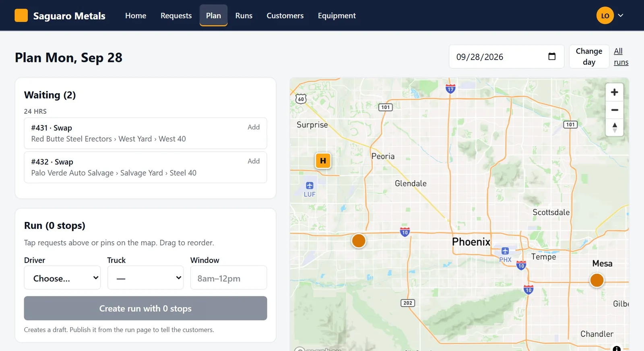Viewport: 644px width, 351px height.
Task: Click the Phoenix city label on map
Action: point(471,242)
